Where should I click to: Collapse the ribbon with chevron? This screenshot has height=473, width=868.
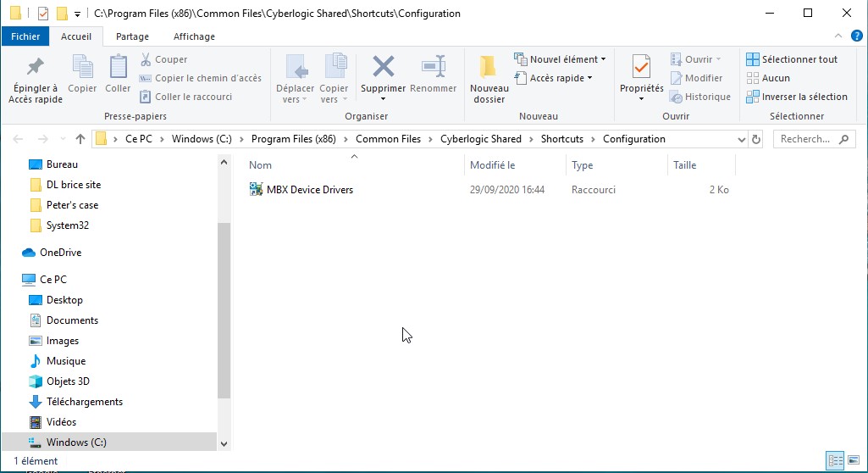click(838, 36)
